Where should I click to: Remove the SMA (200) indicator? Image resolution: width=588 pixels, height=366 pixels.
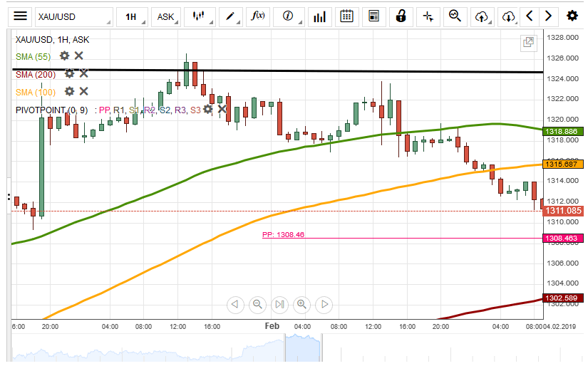tap(83, 73)
